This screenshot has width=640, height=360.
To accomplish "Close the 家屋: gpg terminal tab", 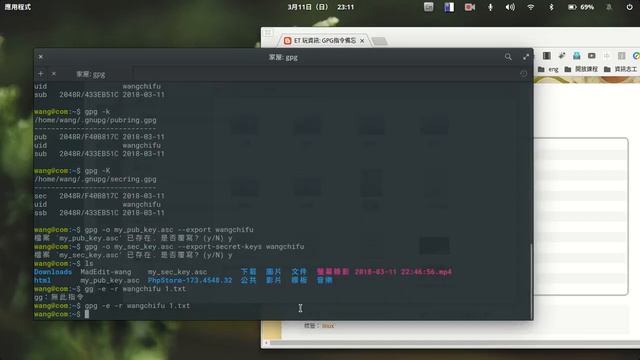I will point(54,74).
